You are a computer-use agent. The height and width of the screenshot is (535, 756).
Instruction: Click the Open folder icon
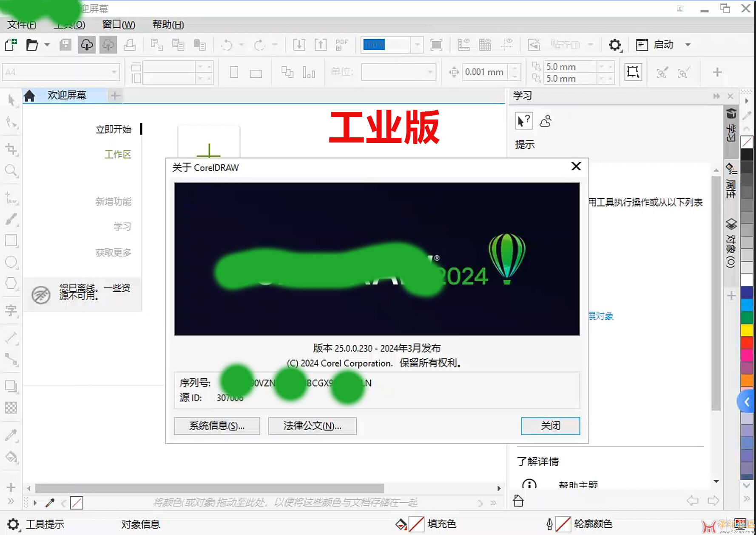[32, 45]
